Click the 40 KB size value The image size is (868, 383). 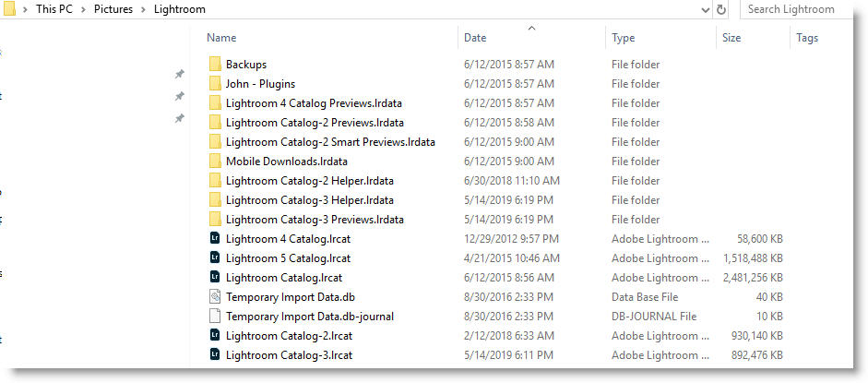coord(769,296)
